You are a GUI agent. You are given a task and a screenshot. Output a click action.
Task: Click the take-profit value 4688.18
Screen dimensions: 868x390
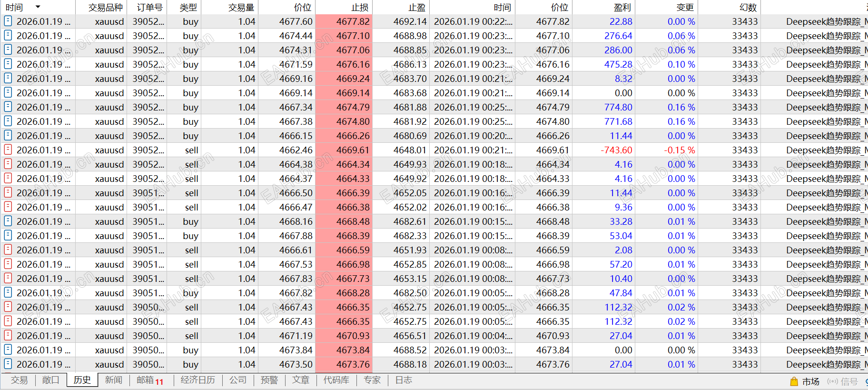(x=410, y=364)
